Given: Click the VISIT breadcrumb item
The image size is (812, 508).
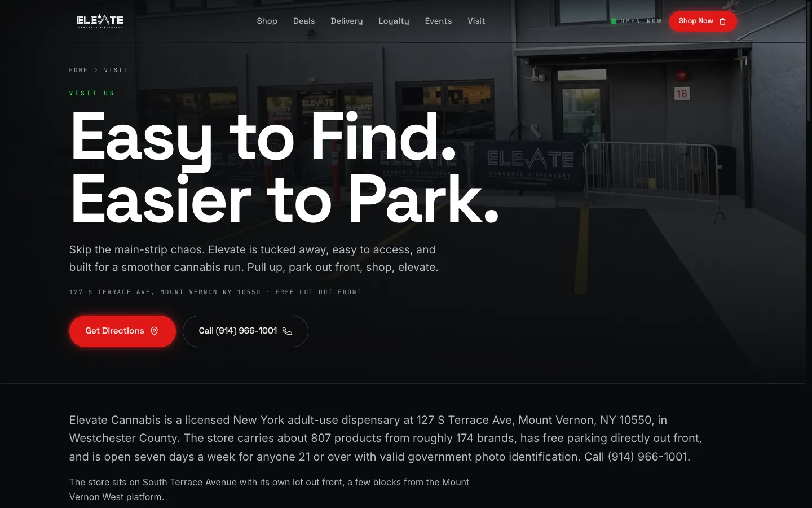Looking at the screenshot, I should click(x=116, y=70).
